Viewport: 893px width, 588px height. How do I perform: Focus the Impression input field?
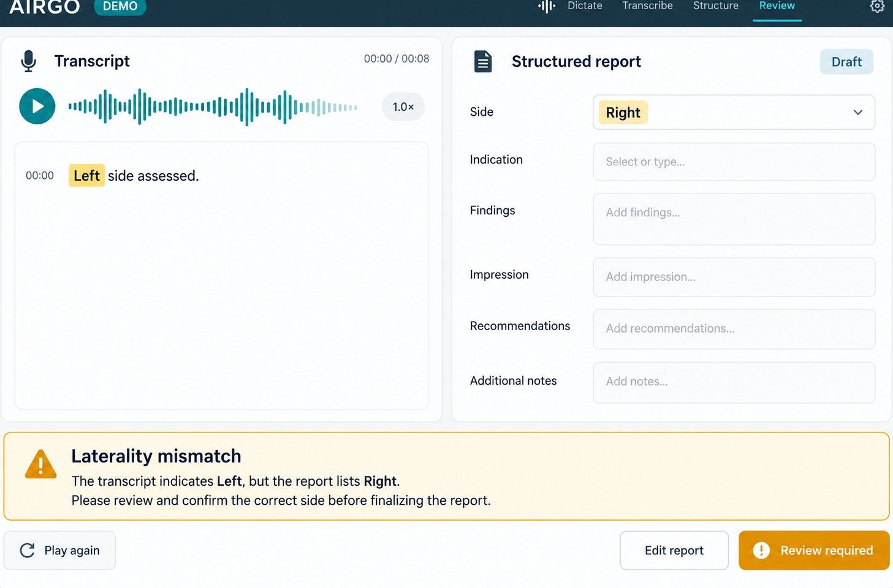(734, 277)
